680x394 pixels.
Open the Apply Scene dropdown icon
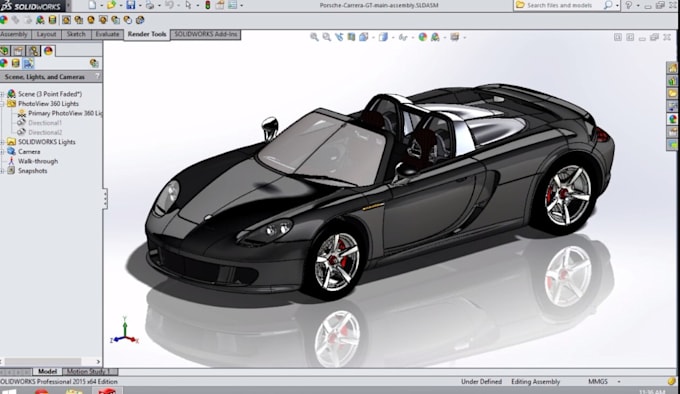coord(435,37)
